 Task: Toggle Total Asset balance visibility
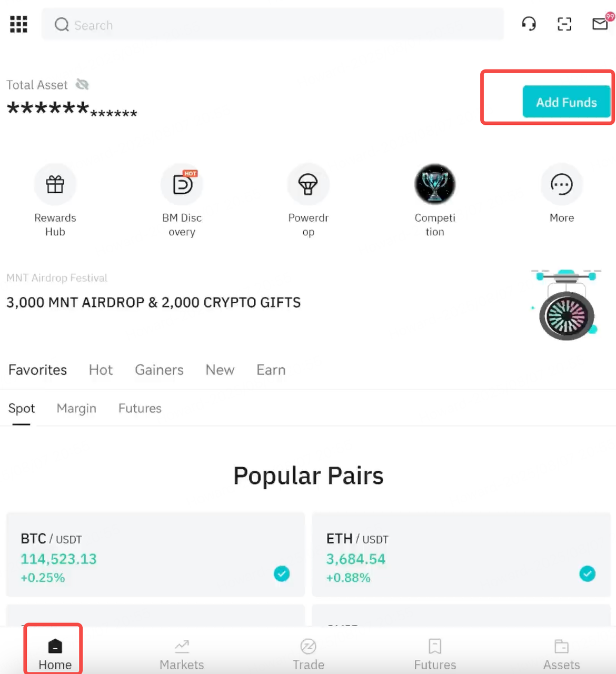pyautogui.click(x=82, y=84)
